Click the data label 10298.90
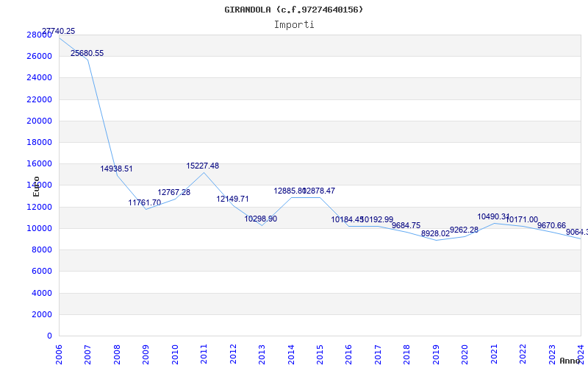Screen dimensions: 588x368 [261, 219]
